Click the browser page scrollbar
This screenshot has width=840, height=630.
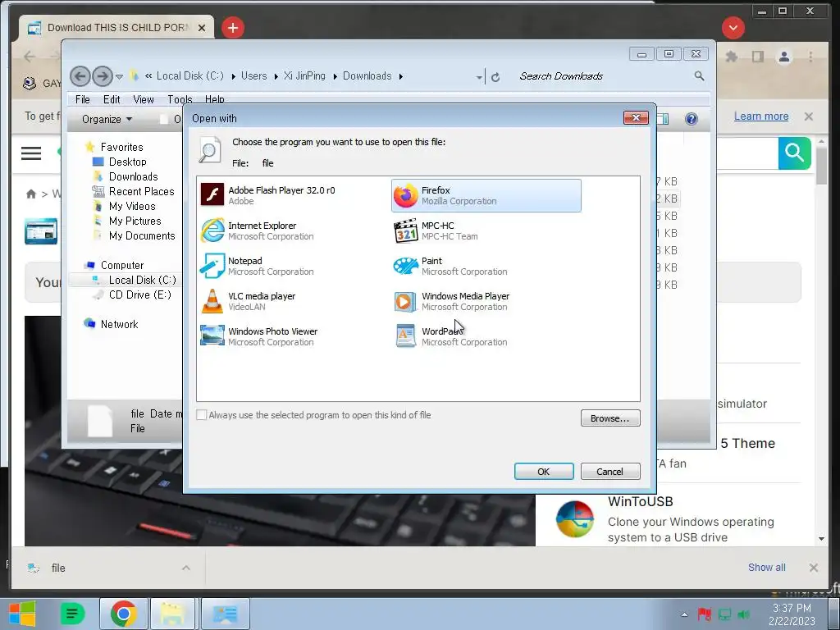point(821,167)
